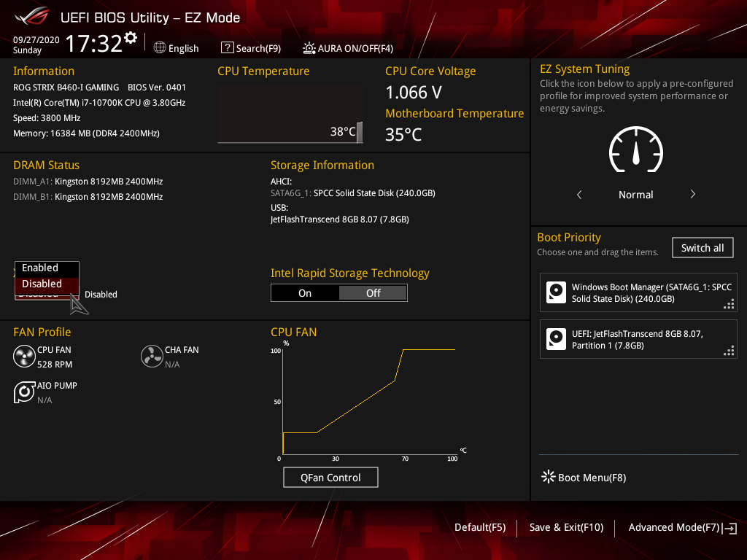This screenshot has height=560, width=747.
Task: Click the Speed: 3800 MHz line
Action: click(47, 118)
